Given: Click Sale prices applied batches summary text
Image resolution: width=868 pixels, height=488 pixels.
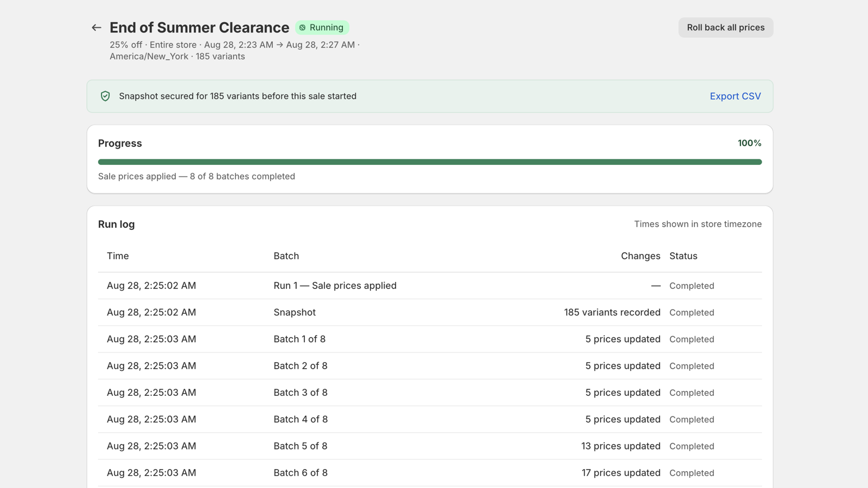Looking at the screenshot, I should tap(196, 176).
